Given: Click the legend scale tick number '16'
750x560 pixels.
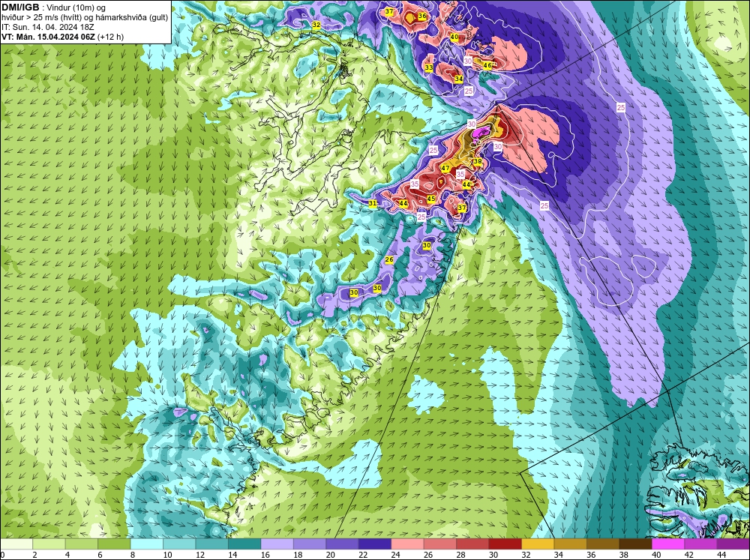Looking at the screenshot, I should [265, 555].
